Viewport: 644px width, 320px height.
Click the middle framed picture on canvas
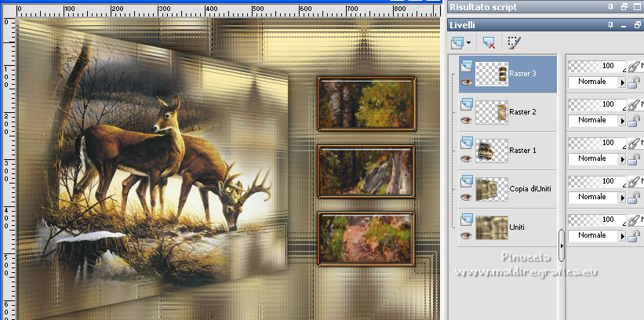point(366,172)
